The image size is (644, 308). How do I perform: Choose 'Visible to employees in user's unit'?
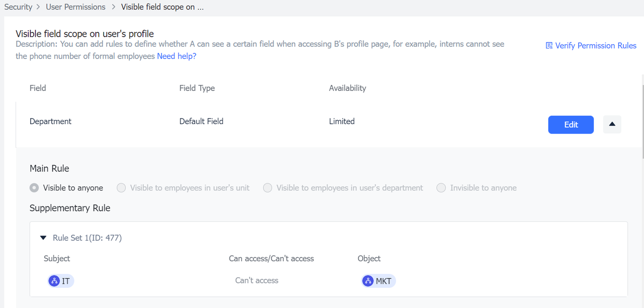[121, 188]
